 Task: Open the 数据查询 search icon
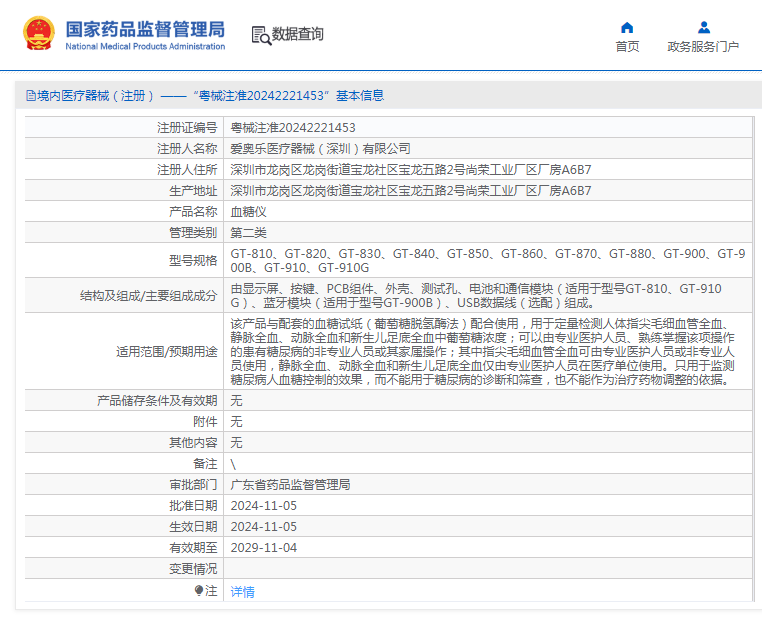(x=261, y=35)
